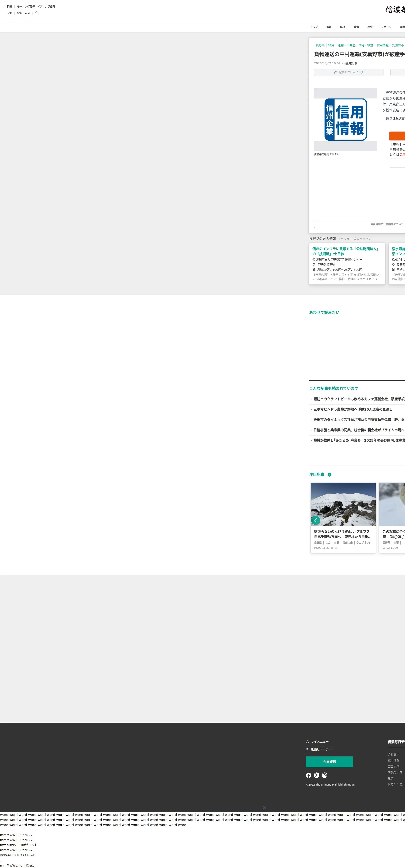Open the X social icon in footer
The height and width of the screenshot is (868, 405).
[x=316, y=775]
